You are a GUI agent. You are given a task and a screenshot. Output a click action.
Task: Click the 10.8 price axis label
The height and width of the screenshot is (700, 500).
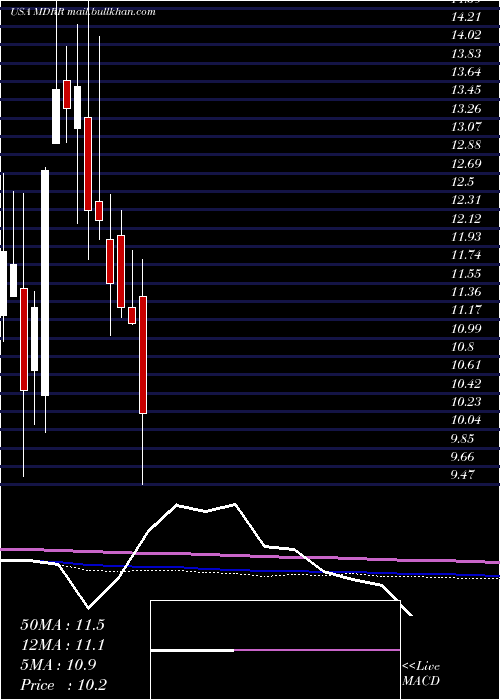pyautogui.click(x=462, y=346)
